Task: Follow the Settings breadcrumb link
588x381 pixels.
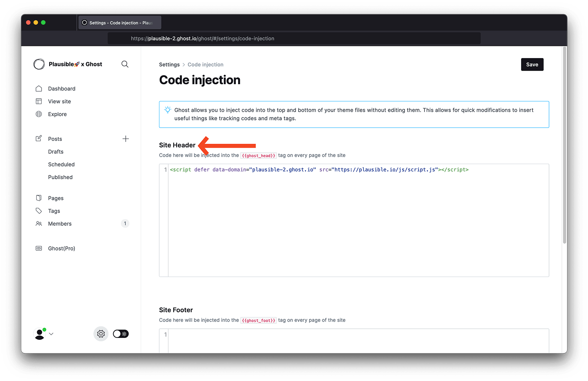Action: tap(169, 65)
